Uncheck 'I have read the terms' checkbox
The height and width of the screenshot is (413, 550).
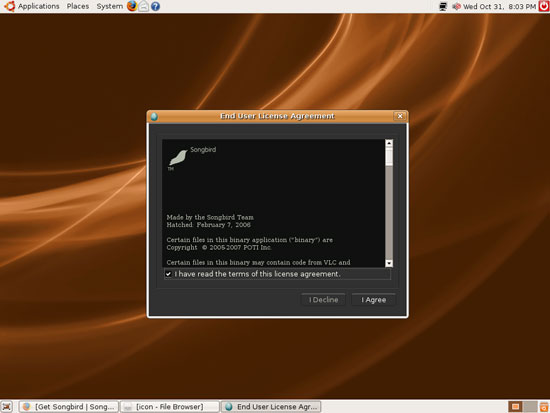(x=168, y=274)
